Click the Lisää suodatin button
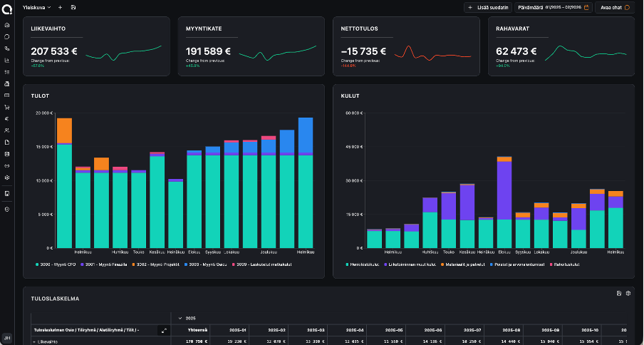The width and height of the screenshot is (644, 345). coord(487,7)
